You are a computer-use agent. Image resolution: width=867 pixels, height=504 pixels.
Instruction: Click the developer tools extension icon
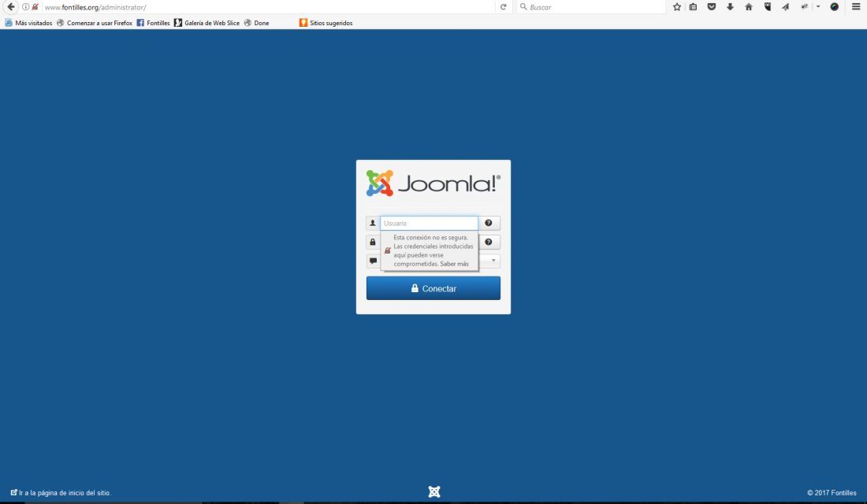point(805,7)
